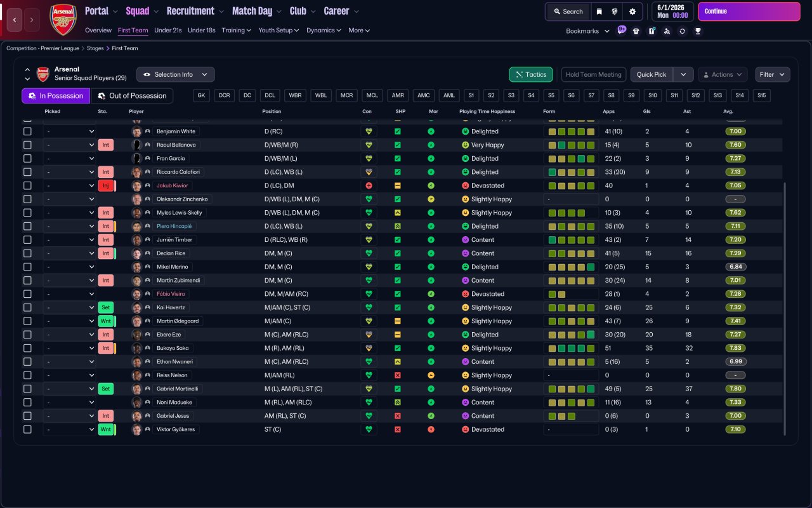The width and height of the screenshot is (812, 508).
Task: Go back with the left arrow button
Action: [15, 20]
